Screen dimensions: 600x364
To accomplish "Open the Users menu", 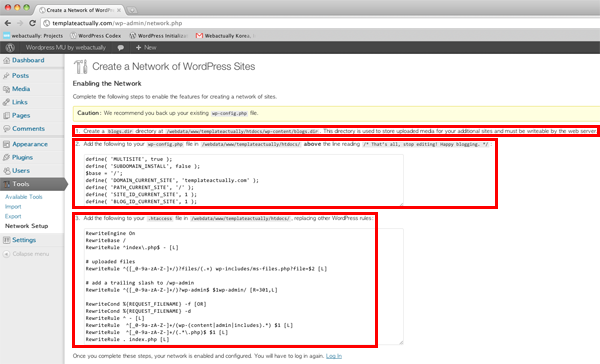I will (x=21, y=171).
